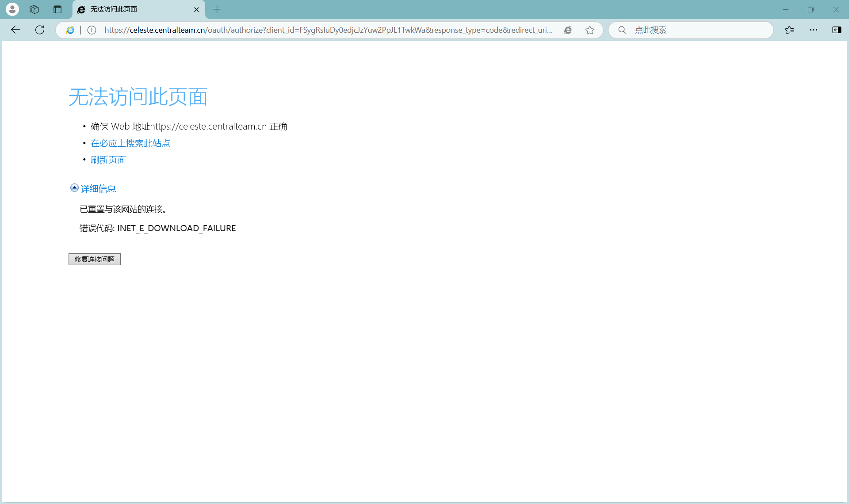The height and width of the screenshot is (504, 849).
Task: Open Settings and more ellipsis menu
Action: coord(814,30)
